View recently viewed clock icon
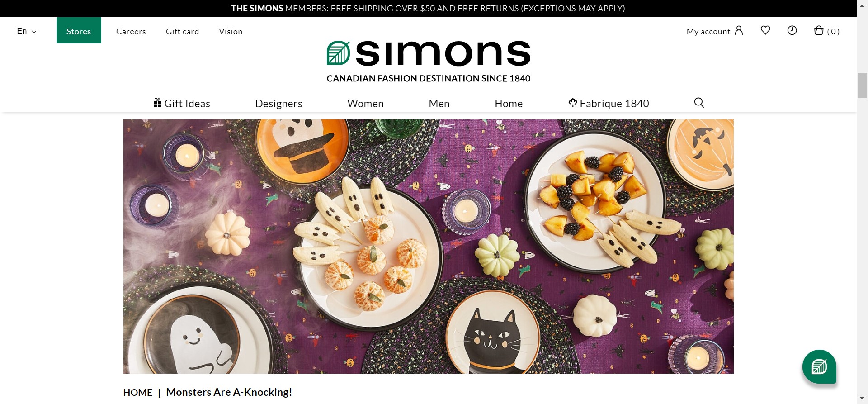This screenshot has height=404, width=868. coord(792,30)
